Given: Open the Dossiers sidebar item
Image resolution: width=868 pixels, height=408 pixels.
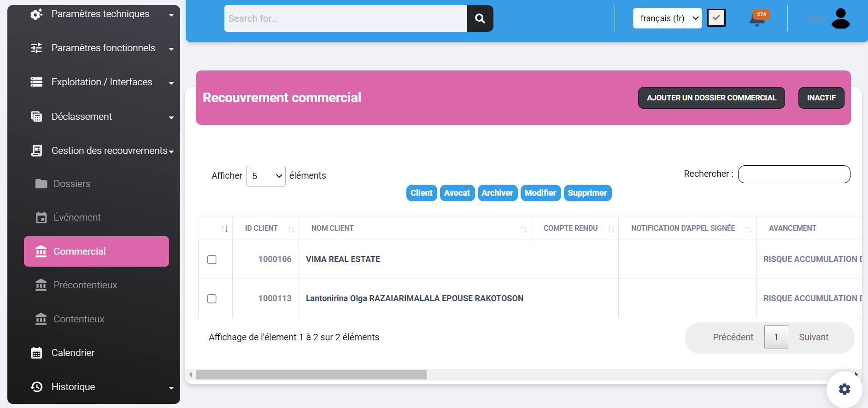Looking at the screenshot, I should click(72, 184).
